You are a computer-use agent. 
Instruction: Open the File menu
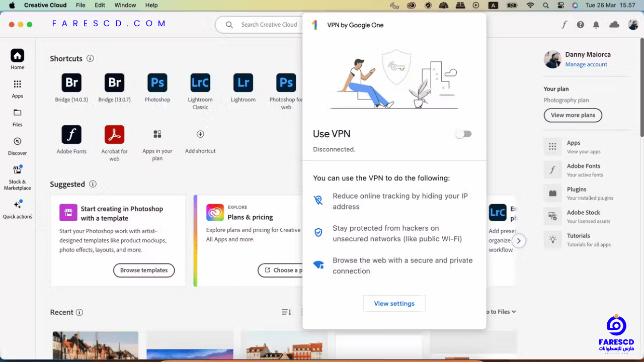(80, 5)
